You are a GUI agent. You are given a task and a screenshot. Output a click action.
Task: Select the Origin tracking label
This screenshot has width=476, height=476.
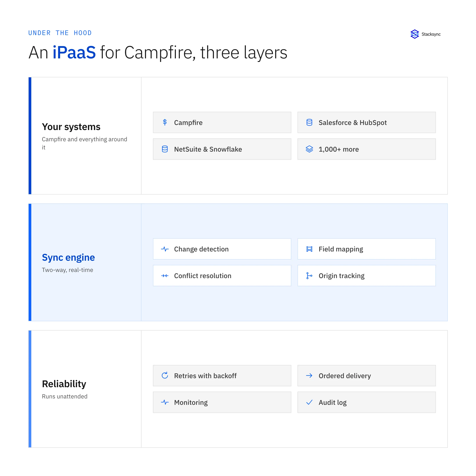click(x=342, y=276)
